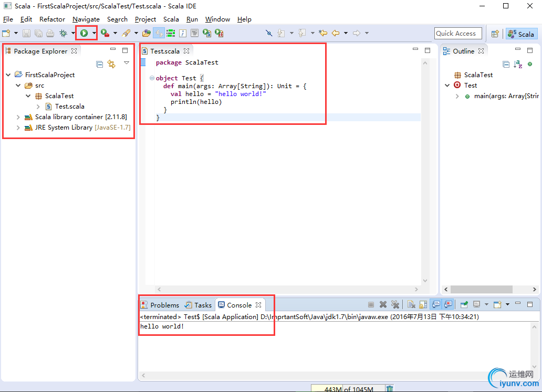Expand Scala library container node

coord(18,117)
